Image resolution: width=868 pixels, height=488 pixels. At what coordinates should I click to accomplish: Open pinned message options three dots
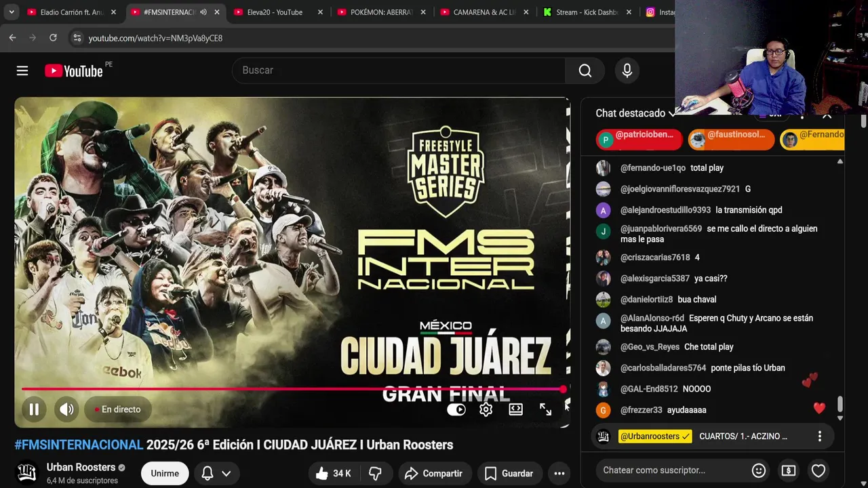point(819,436)
